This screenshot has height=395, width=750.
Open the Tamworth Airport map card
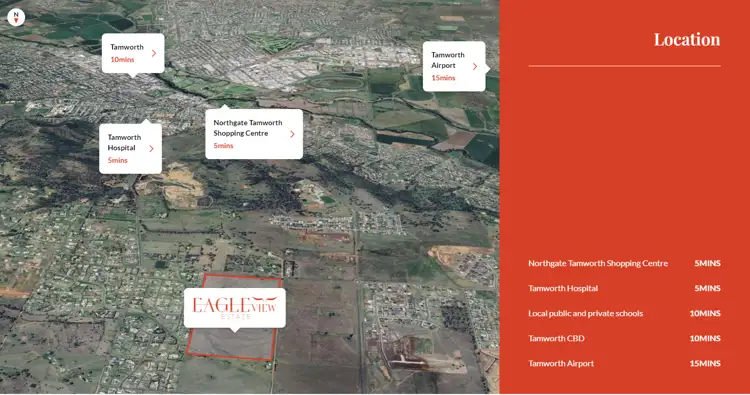[454, 66]
